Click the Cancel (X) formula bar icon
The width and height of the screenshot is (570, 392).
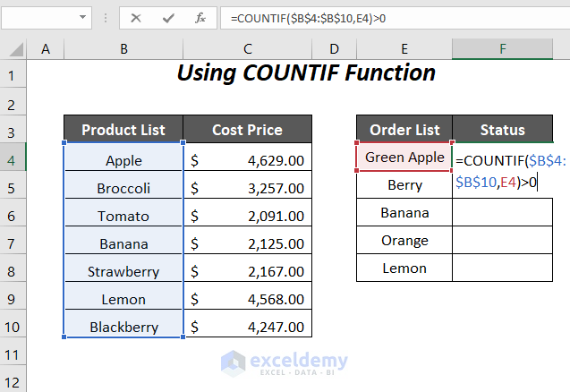click(x=136, y=17)
